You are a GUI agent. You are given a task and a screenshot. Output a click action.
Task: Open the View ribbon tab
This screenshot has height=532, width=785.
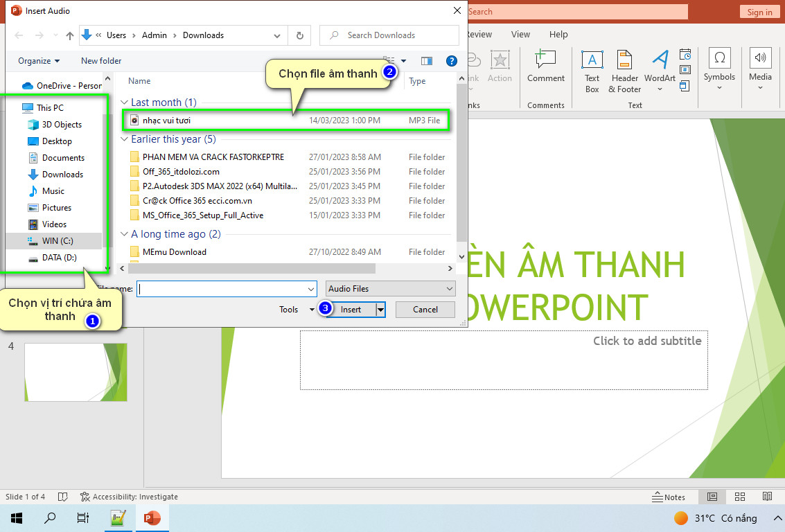[x=520, y=35]
